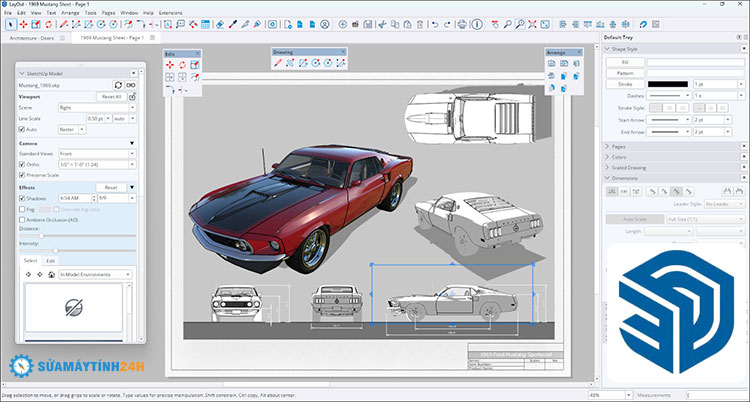
Task: Click the first icon in the Arrange floating toolbar
Action: coord(551,63)
